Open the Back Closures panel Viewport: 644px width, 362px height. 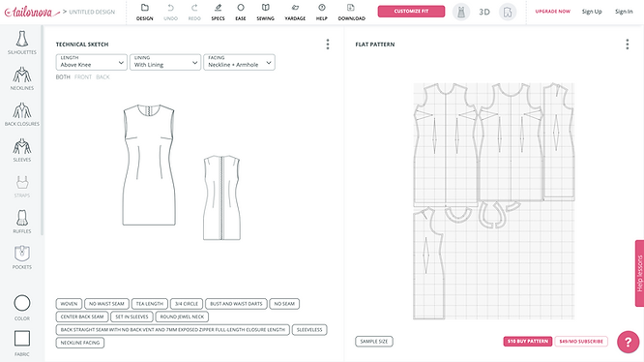tap(22, 114)
